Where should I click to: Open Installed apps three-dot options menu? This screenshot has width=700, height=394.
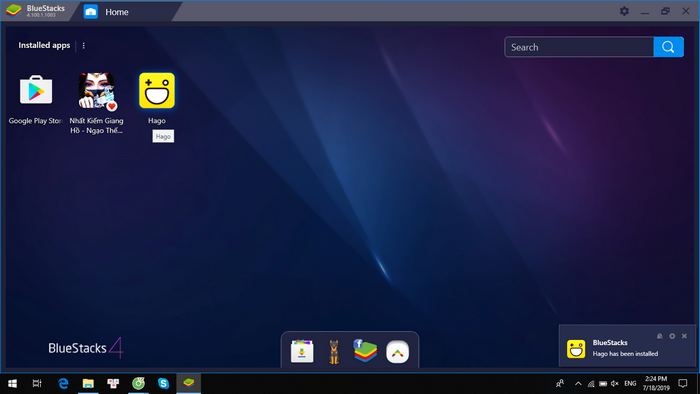coord(83,46)
